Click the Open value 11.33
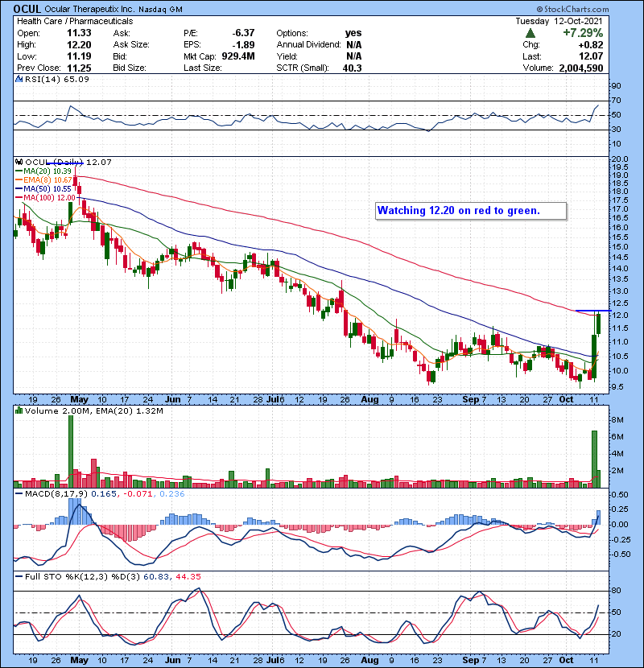The image size is (644, 668). 79,33
